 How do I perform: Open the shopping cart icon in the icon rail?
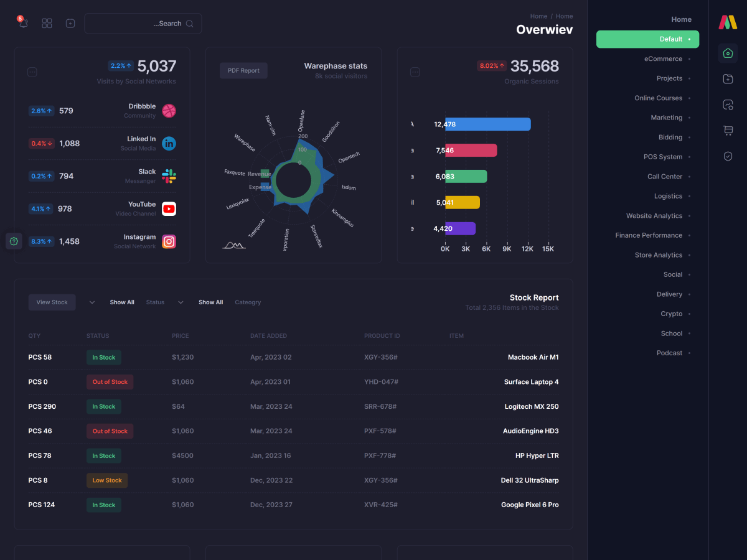point(728,131)
